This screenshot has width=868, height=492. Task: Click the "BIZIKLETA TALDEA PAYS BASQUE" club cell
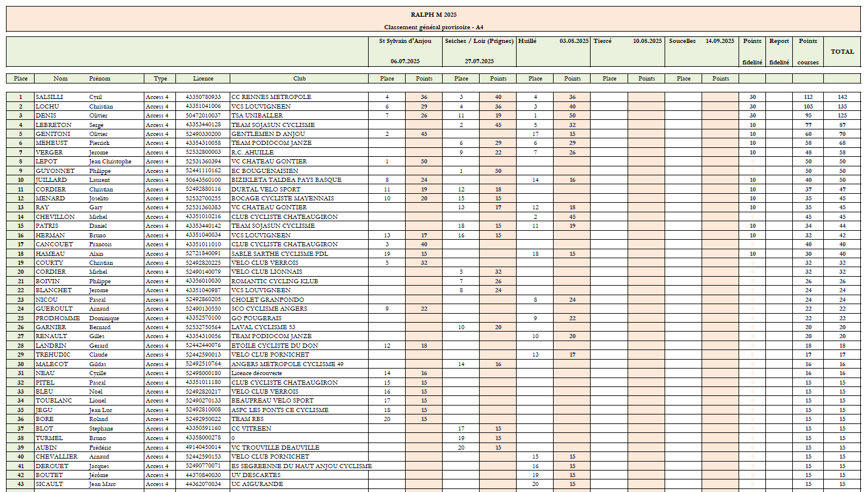pos(286,180)
